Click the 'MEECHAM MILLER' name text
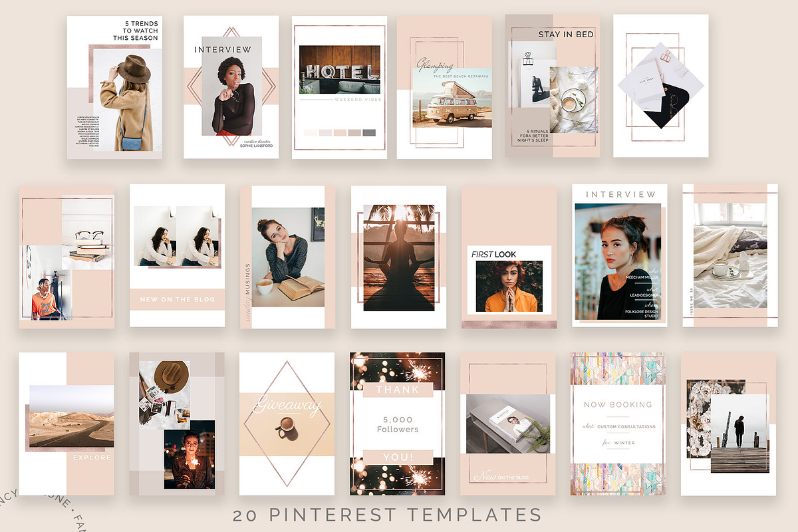 click(642, 277)
